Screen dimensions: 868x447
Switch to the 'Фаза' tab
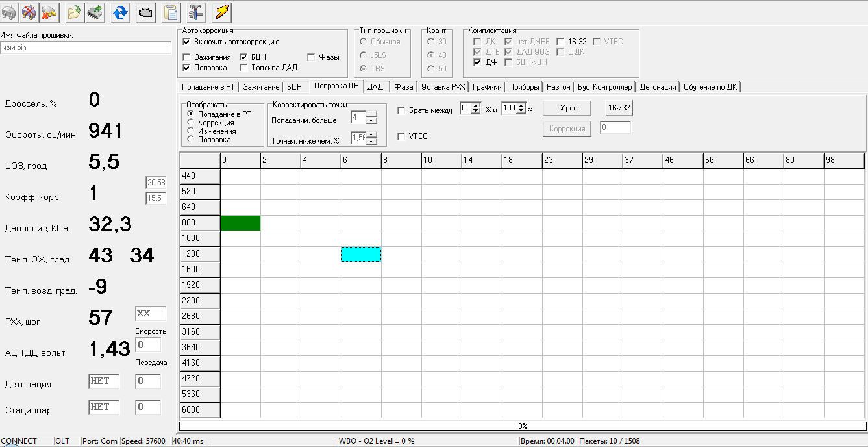(403, 87)
